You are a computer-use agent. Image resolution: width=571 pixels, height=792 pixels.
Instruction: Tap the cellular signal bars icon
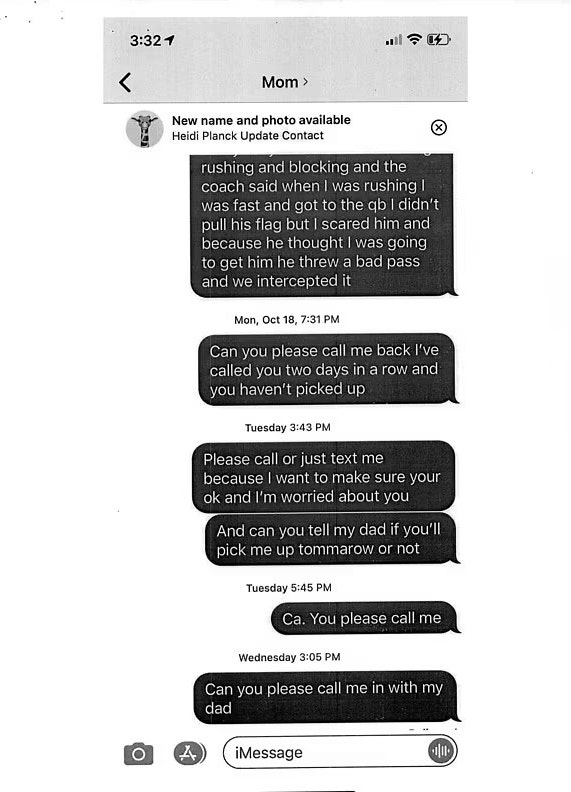394,40
